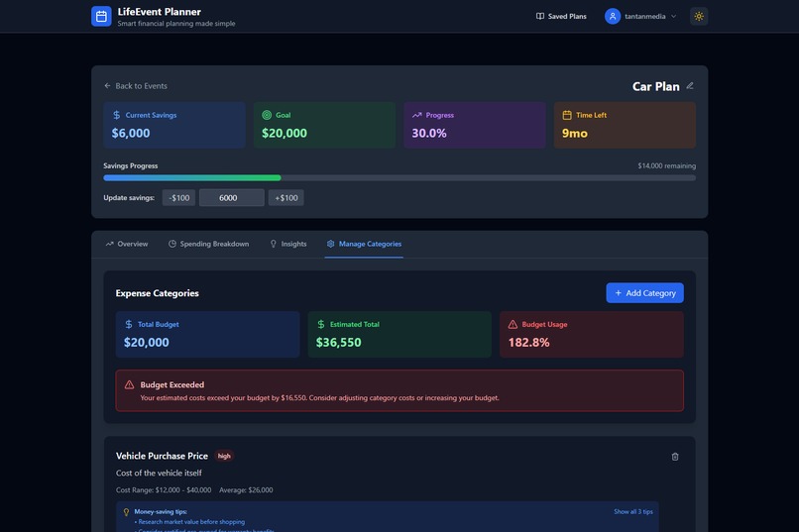Open Saved Plans book icon
Viewport: 799px width, 532px height.
540,16
